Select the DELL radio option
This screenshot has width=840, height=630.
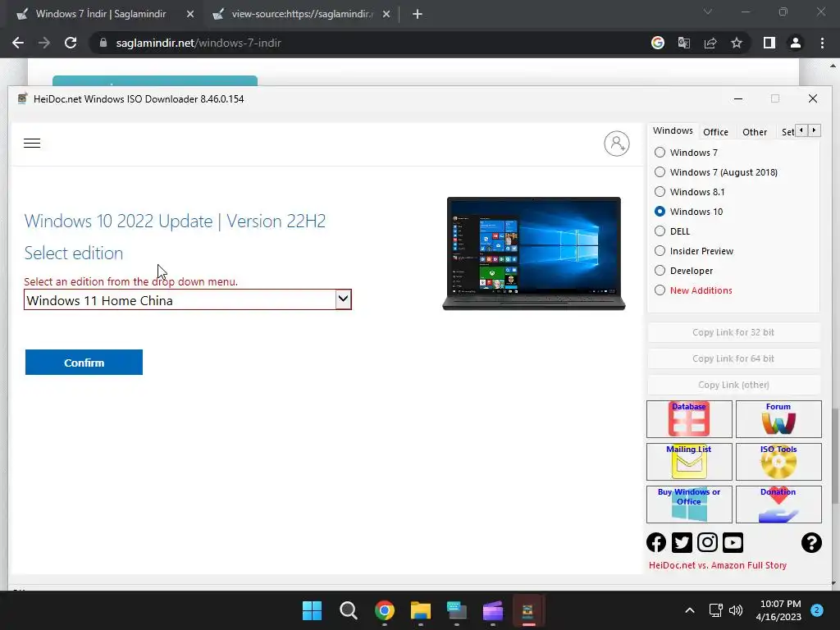click(x=660, y=231)
